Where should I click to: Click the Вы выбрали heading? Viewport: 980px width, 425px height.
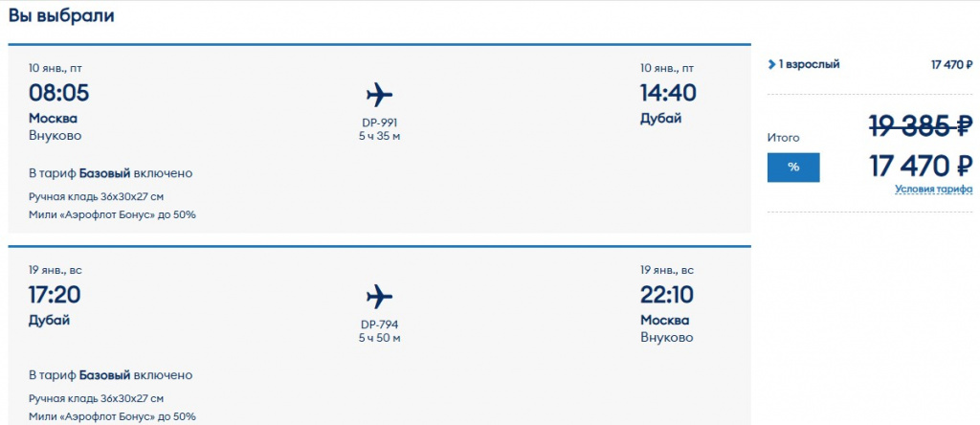pyautogui.click(x=61, y=16)
